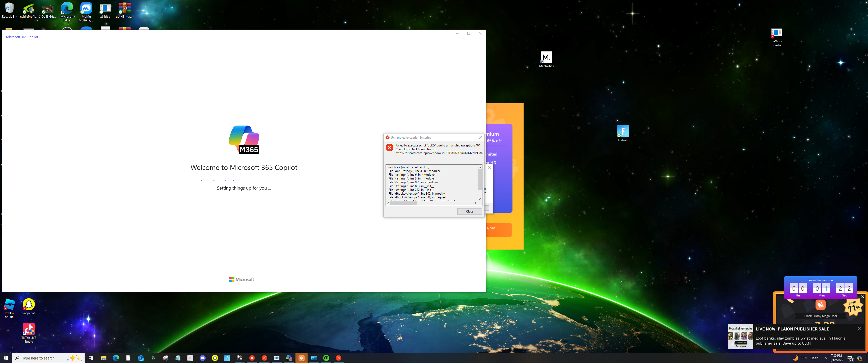Click the Copilot PRE system tray icon
868x363 pixels.
(x=860, y=358)
